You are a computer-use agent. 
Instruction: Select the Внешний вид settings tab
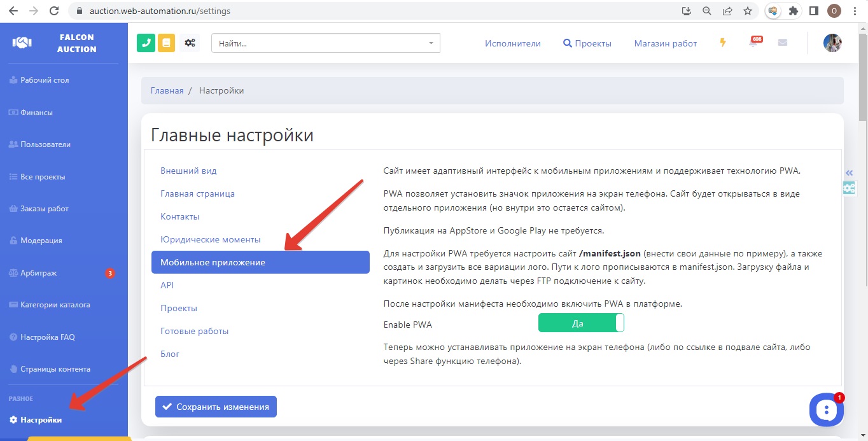click(x=188, y=171)
